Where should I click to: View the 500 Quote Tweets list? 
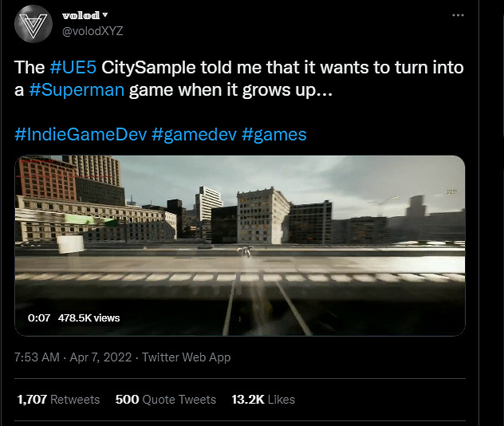click(x=165, y=399)
